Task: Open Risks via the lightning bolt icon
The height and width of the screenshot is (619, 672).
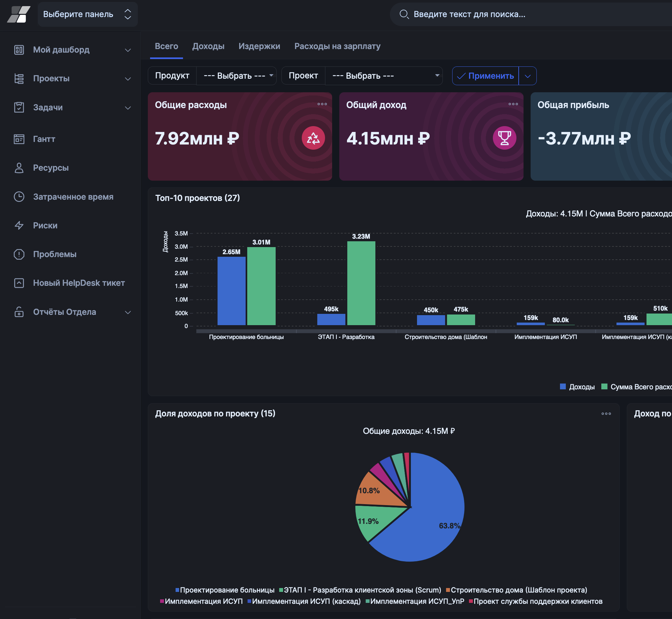Action: click(x=19, y=225)
